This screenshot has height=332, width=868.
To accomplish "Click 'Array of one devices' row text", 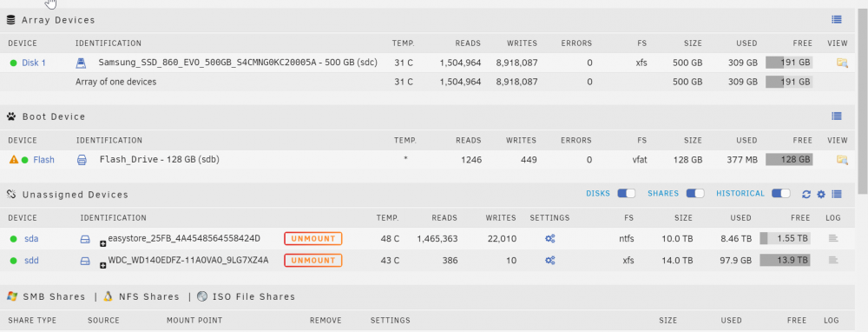I will (115, 82).
